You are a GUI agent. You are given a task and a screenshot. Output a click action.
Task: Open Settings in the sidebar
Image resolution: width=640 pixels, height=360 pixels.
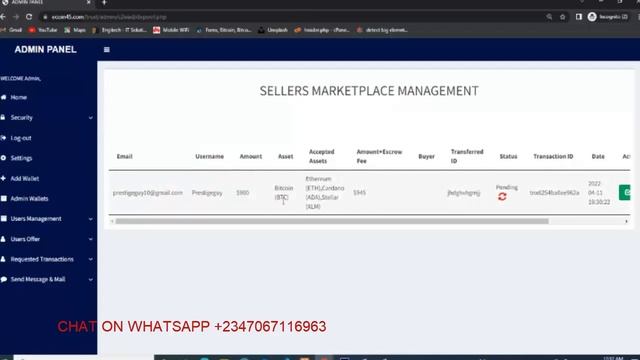(21, 158)
